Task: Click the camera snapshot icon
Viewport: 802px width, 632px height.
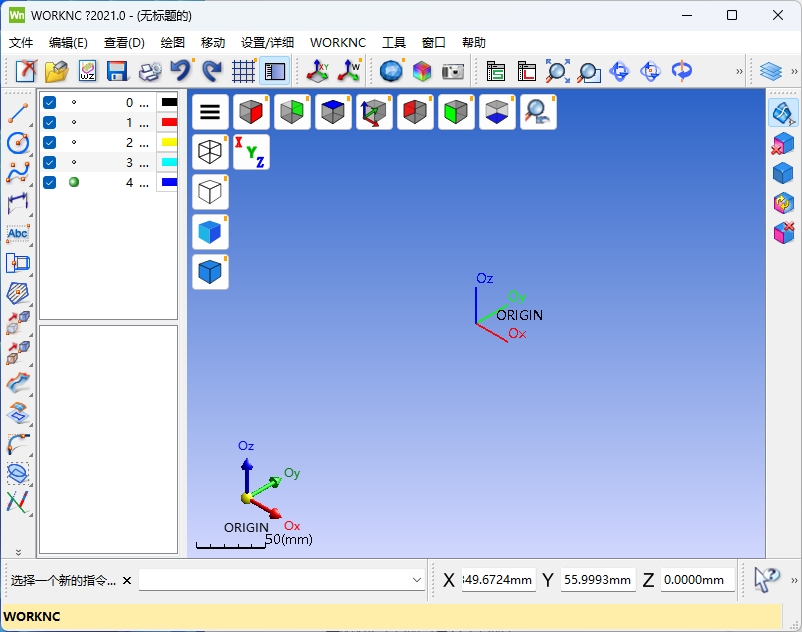Action: point(453,71)
